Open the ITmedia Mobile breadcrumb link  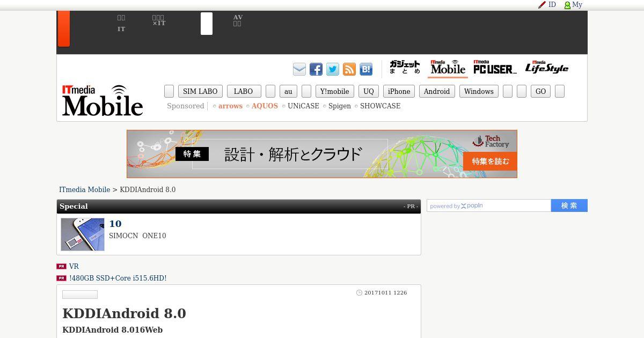84,190
